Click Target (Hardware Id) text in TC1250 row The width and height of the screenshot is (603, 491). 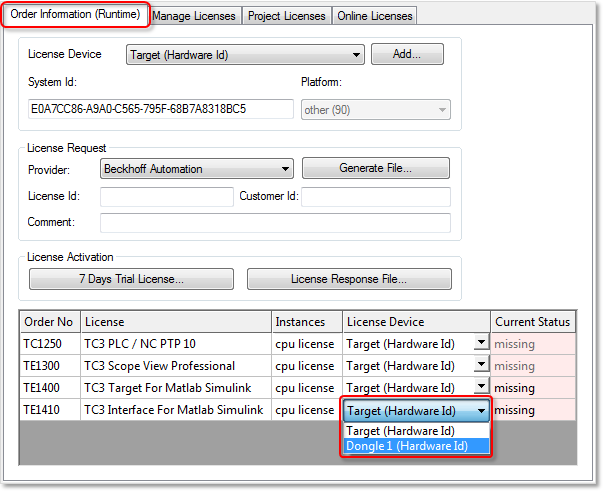(x=400, y=344)
